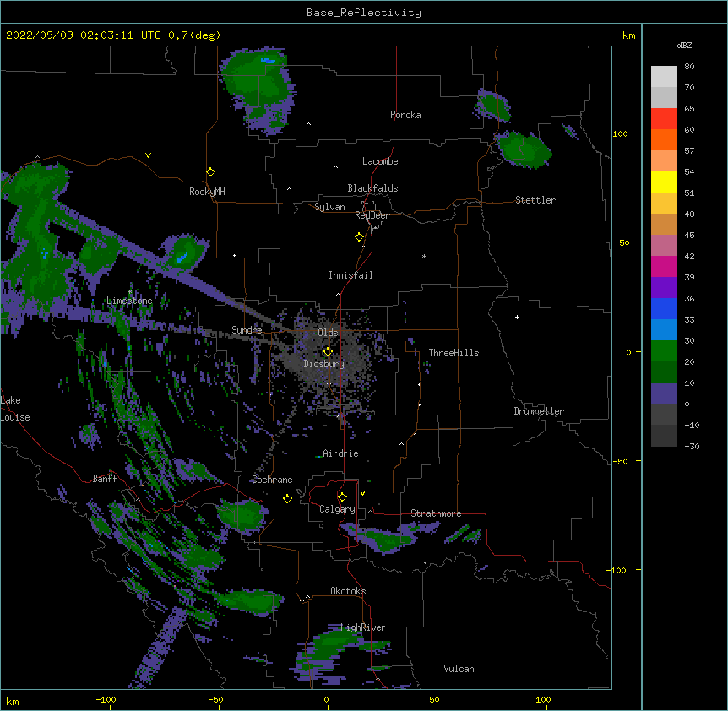Click the light gray 70-80 dBZ legend swatch

tap(664, 77)
